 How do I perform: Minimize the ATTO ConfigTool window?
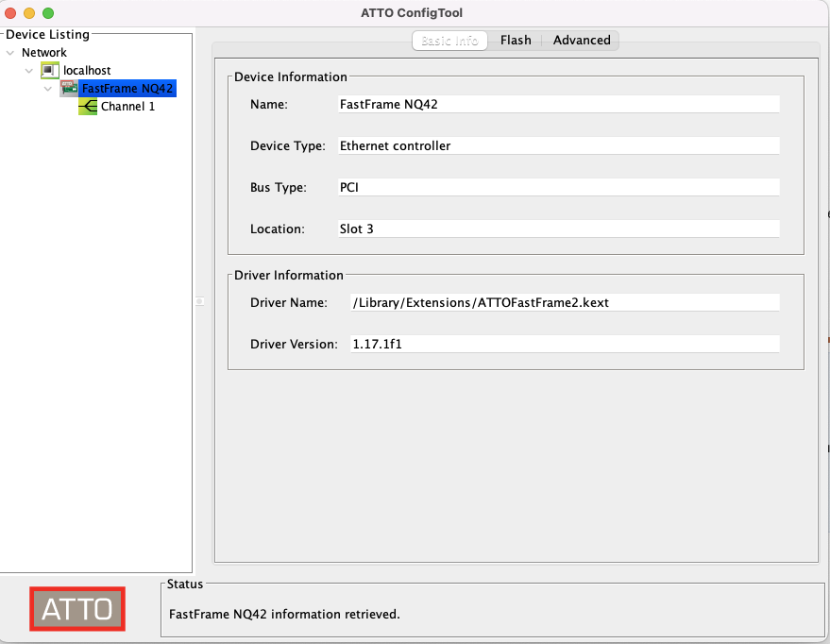[29, 13]
